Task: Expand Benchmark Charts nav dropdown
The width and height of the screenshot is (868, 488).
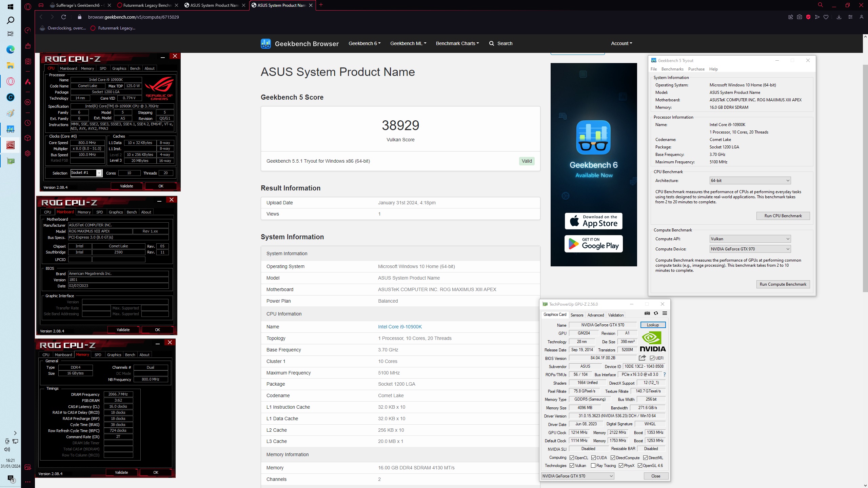Action: coord(457,43)
